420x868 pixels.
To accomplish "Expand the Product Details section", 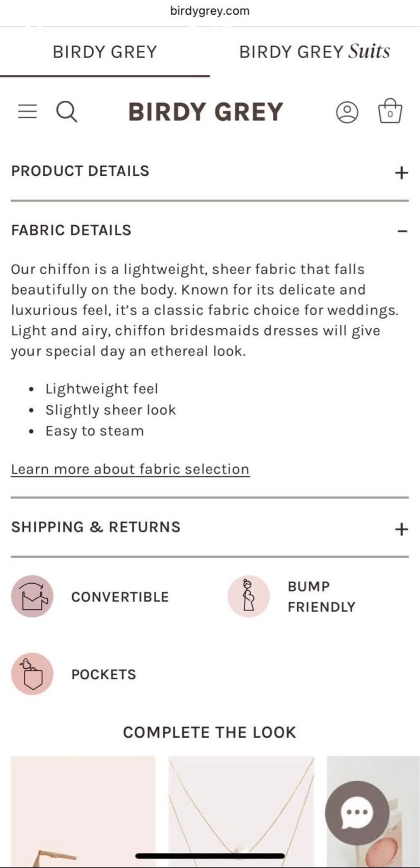I will point(401,173).
